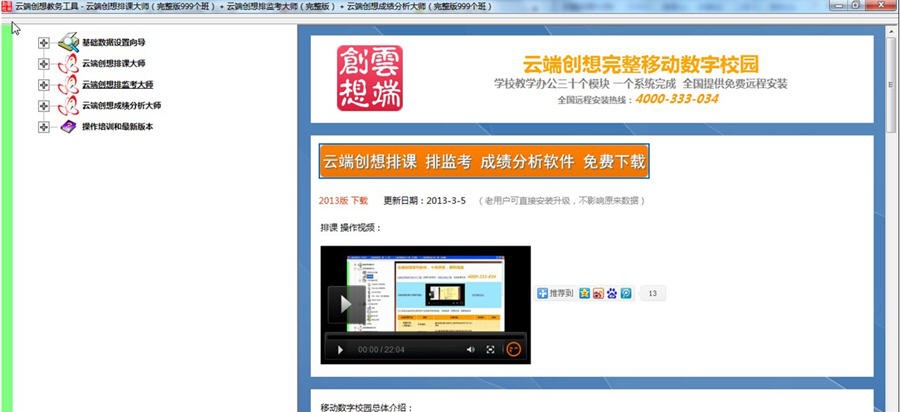Share to Qzone with the star icon
Screen dimensions: 900x412
[584, 293]
